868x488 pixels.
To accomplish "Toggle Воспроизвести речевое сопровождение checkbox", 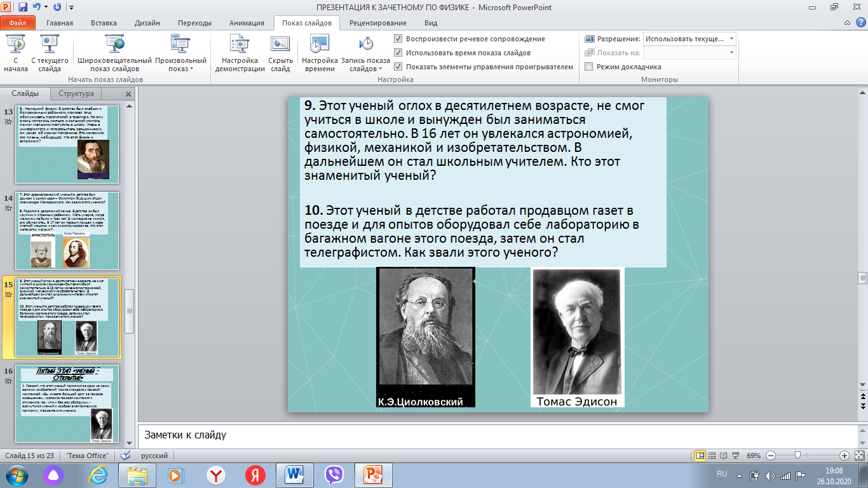I will point(469,39).
